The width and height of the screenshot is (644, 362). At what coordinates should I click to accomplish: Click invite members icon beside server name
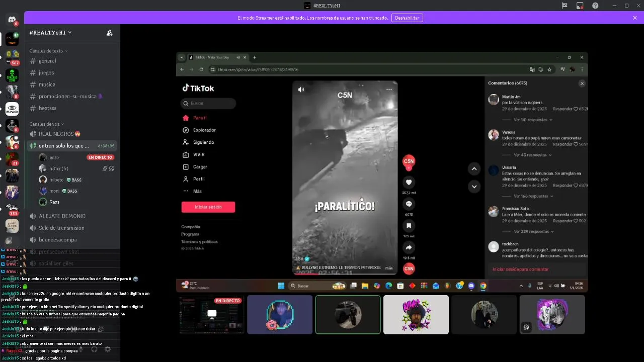pyautogui.click(x=109, y=33)
